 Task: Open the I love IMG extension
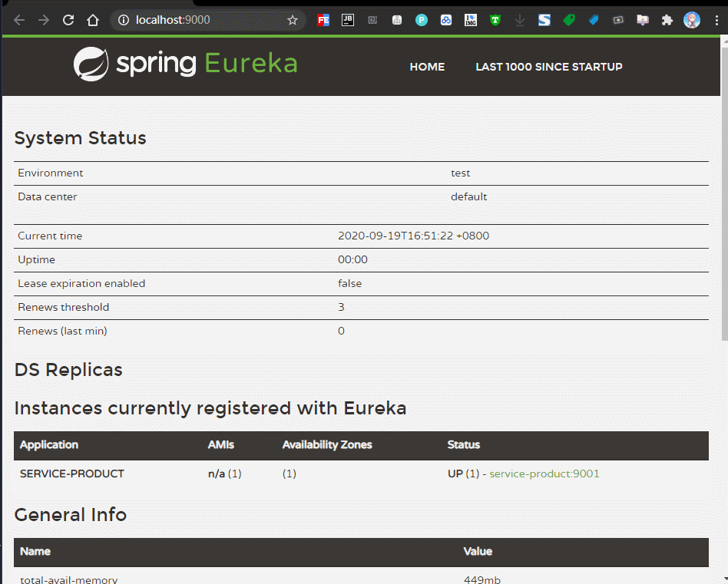471,20
